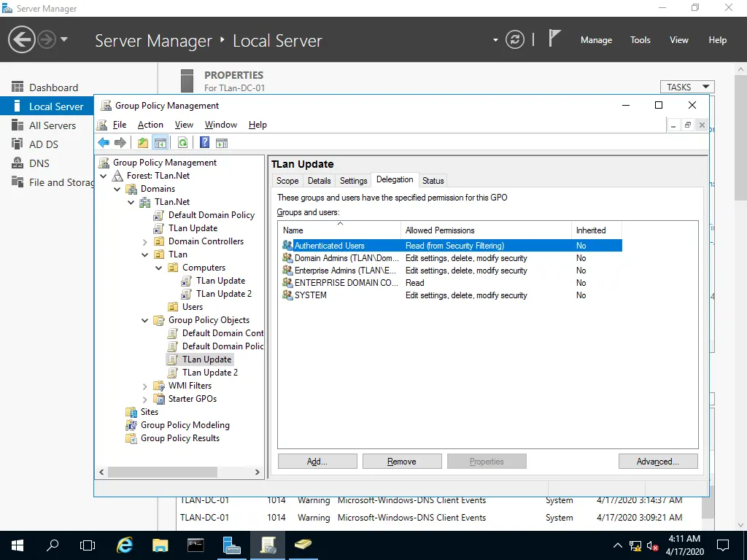The height and width of the screenshot is (560, 747).
Task: Click the Authenticated Users group icon
Action: coord(287,245)
